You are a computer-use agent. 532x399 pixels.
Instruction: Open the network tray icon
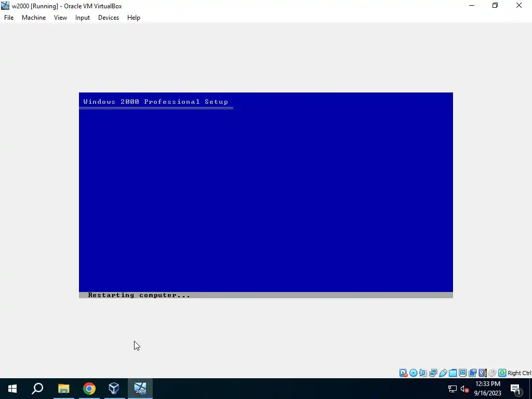(x=453, y=389)
